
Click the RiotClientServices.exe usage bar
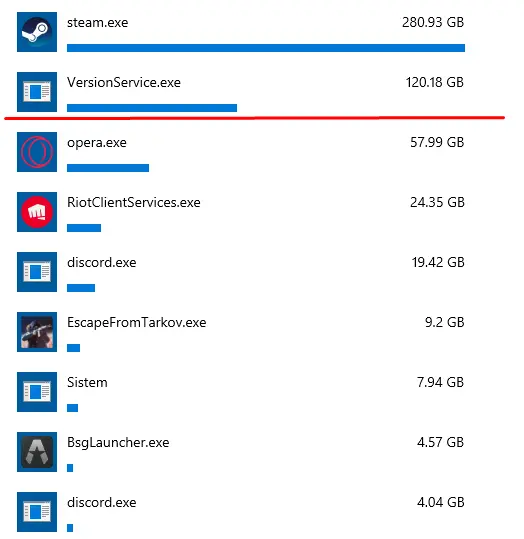point(84,228)
